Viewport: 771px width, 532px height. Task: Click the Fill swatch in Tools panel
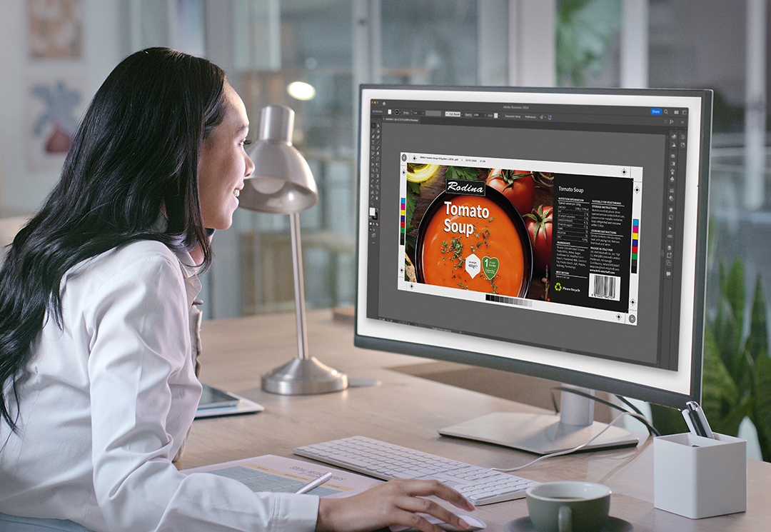373,212
